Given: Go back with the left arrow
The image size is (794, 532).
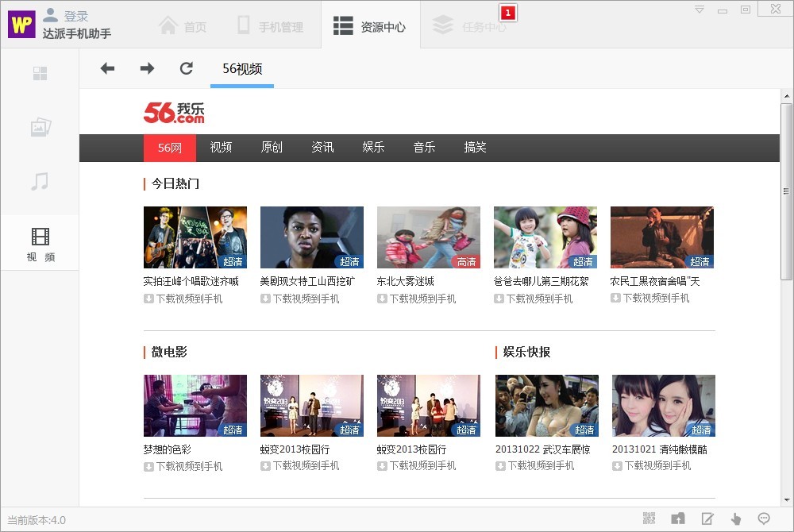Looking at the screenshot, I should point(107,67).
